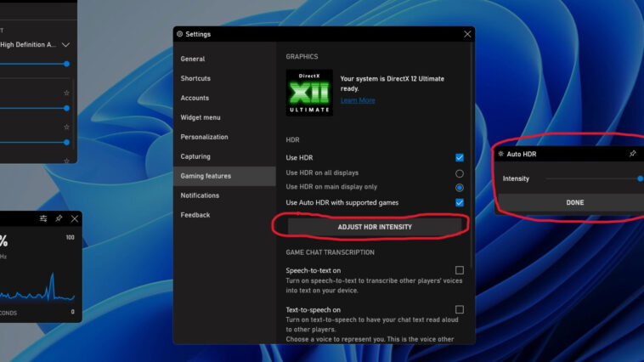644x362 pixels.
Task: Toggle Use Auto HDR with supported games
Action: click(459, 202)
